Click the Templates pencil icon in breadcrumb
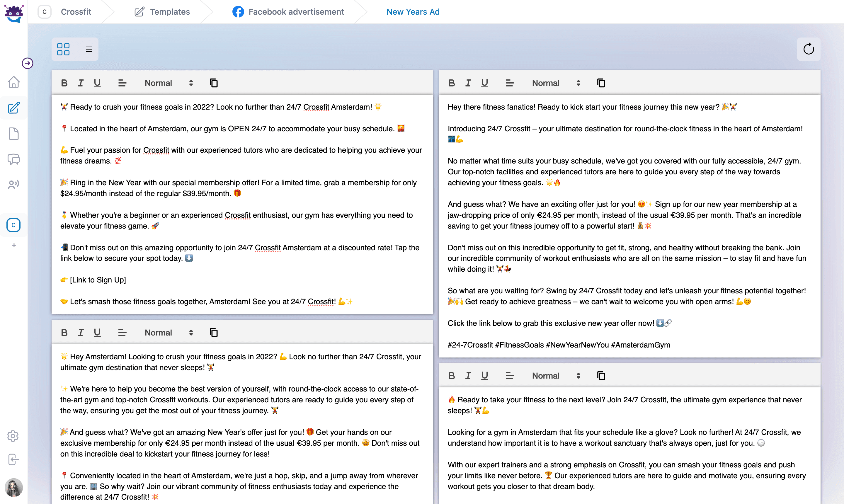Image resolution: width=844 pixels, height=504 pixels. pyautogui.click(x=139, y=11)
